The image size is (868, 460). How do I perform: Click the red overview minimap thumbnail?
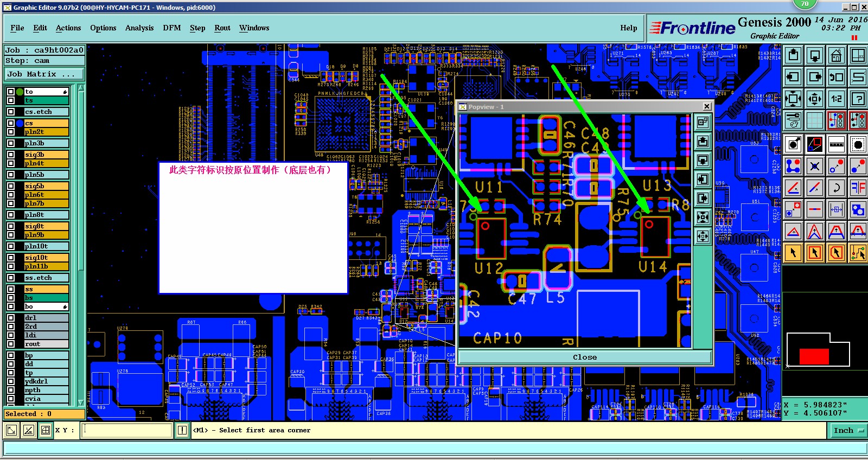coord(814,356)
